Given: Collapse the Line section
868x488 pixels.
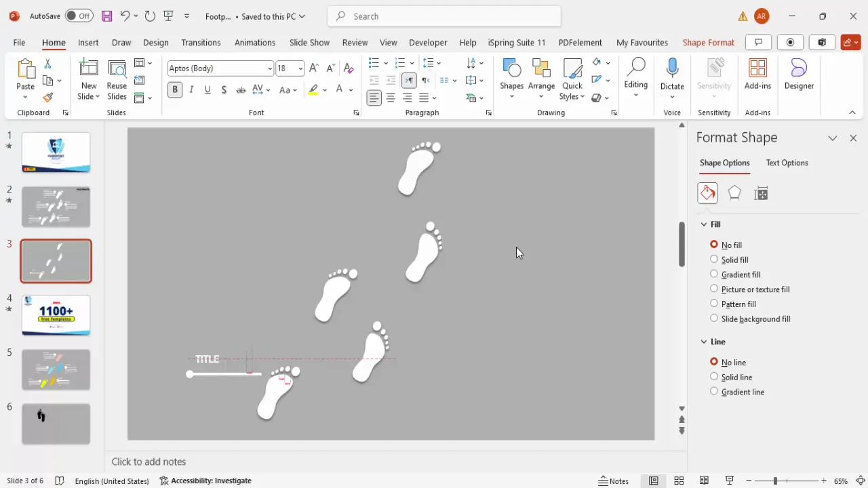Looking at the screenshot, I should click(x=704, y=342).
